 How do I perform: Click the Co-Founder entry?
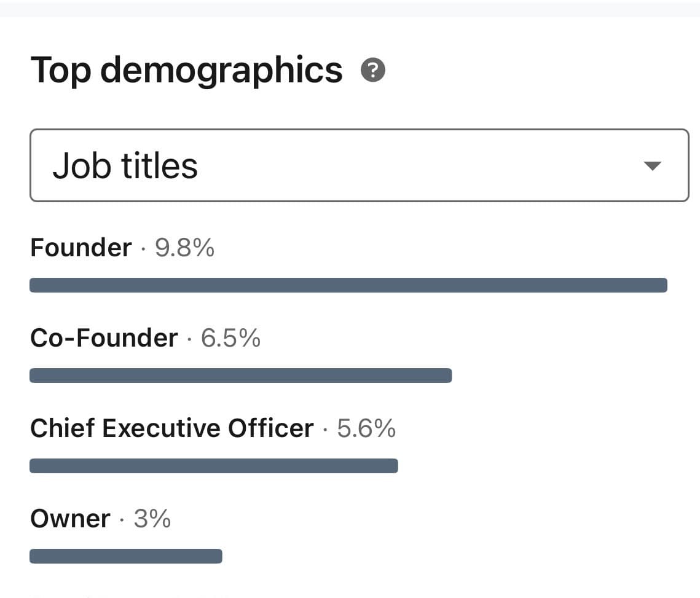103,337
